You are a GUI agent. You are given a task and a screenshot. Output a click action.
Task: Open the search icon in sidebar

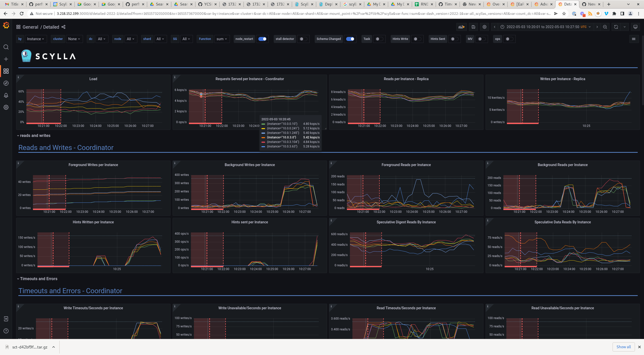6,47
